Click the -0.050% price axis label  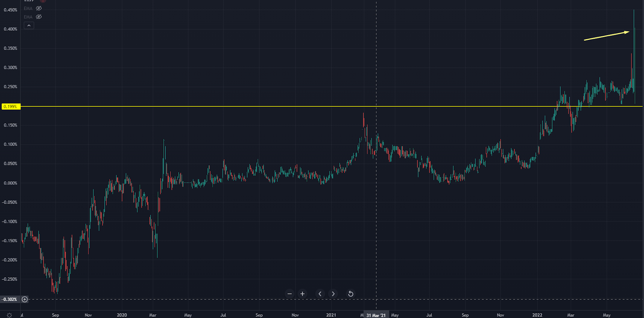[x=10, y=202]
